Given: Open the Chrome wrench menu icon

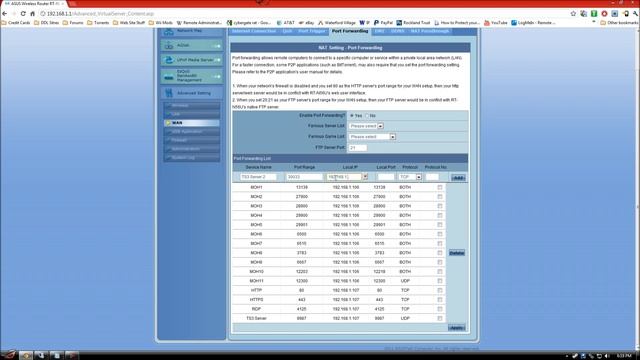Looking at the screenshot, I should [636, 13].
